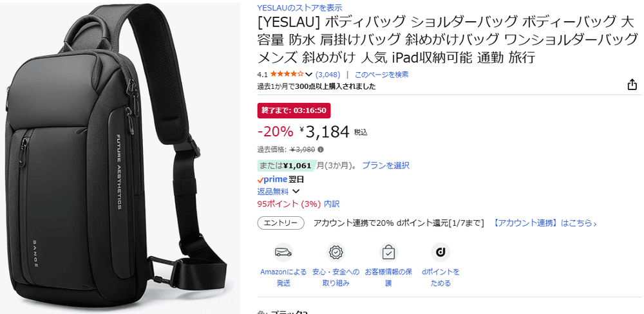The height and width of the screenshot is (314, 644).
Task: Click the d point icon
Action: (440, 252)
